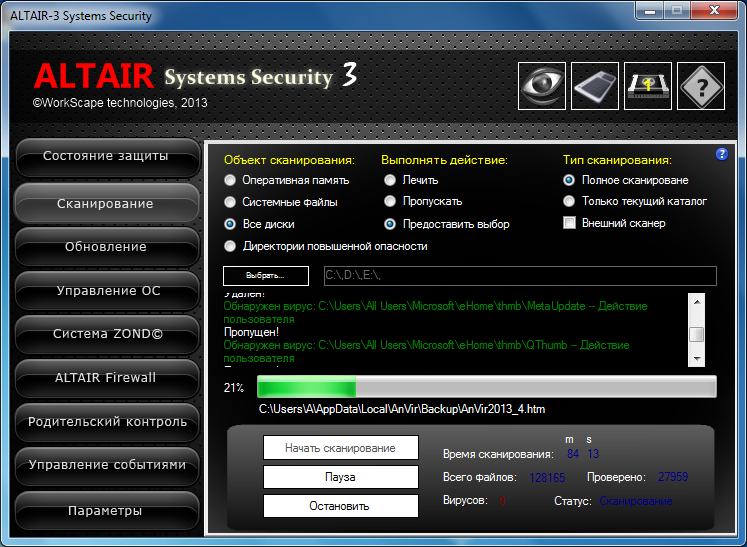This screenshot has width=747, height=547.
Task: Open Родительский контроль section
Action: tap(107, 422)
